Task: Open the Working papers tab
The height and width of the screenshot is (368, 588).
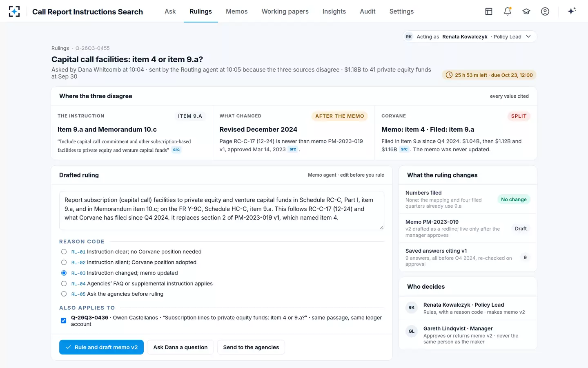Action: 285,11
